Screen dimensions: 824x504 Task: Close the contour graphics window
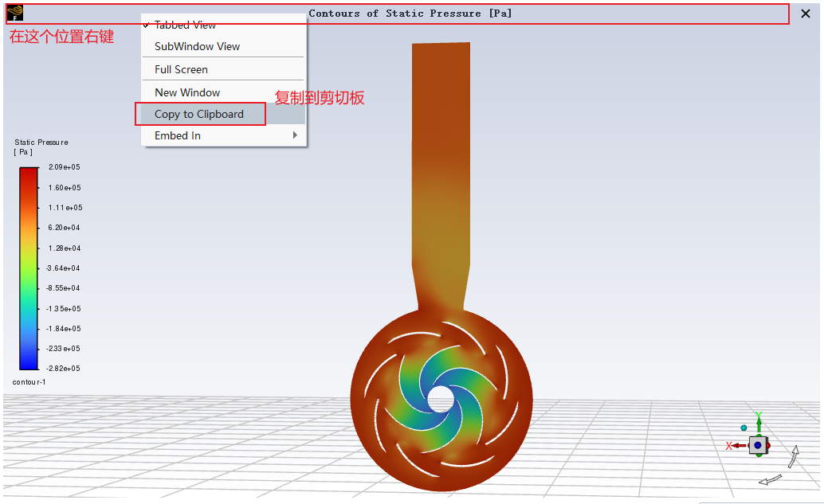(805, 14)
